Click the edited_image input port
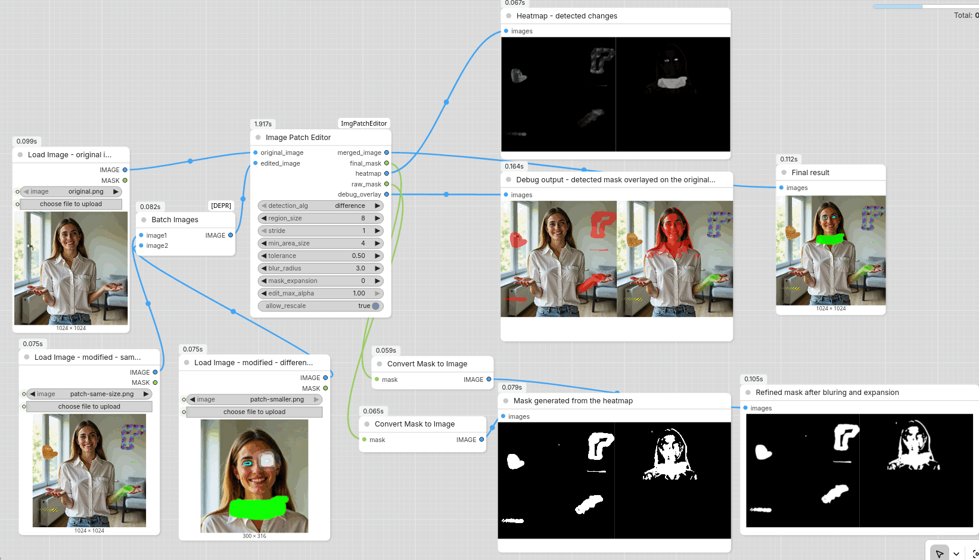979x560 pixels. click(x=256, y=163)
